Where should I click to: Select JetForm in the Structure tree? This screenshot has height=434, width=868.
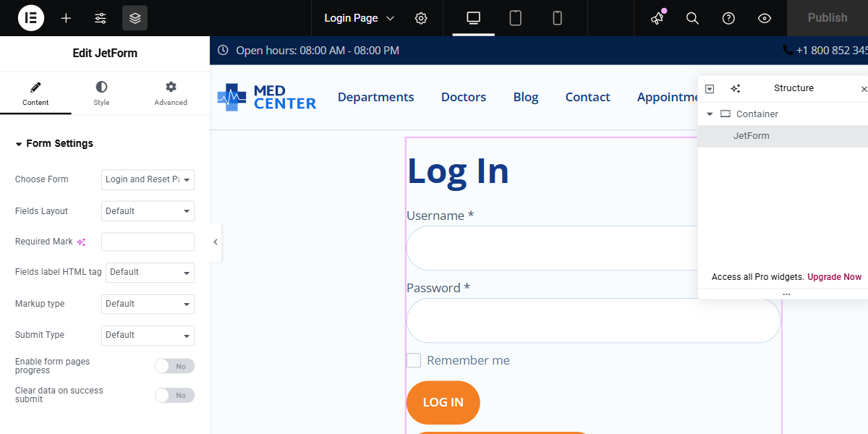click(752, 135)
